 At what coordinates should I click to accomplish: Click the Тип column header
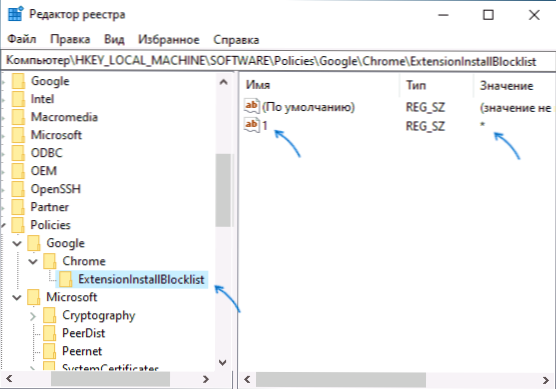tap(437, 85)
